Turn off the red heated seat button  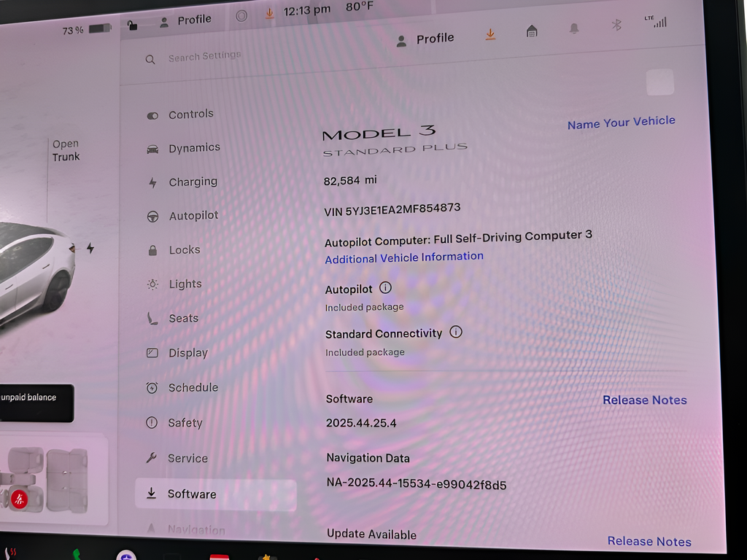(20, 499)
